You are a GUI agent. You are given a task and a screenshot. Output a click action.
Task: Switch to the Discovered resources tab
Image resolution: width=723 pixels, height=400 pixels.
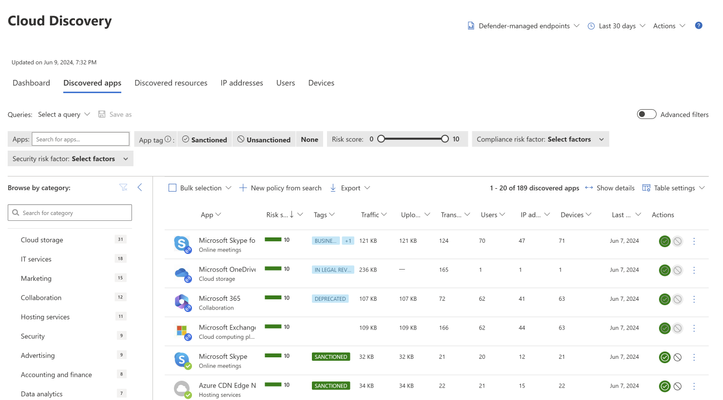(x=171, y=83)
